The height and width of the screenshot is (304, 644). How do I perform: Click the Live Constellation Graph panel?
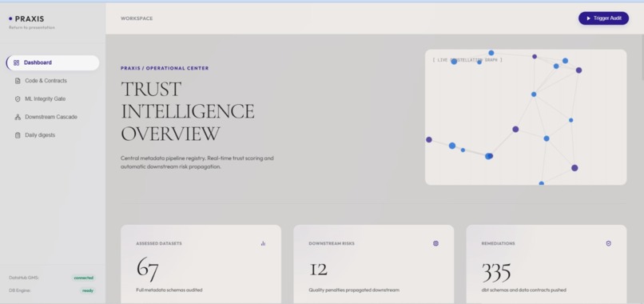point(526,118)
